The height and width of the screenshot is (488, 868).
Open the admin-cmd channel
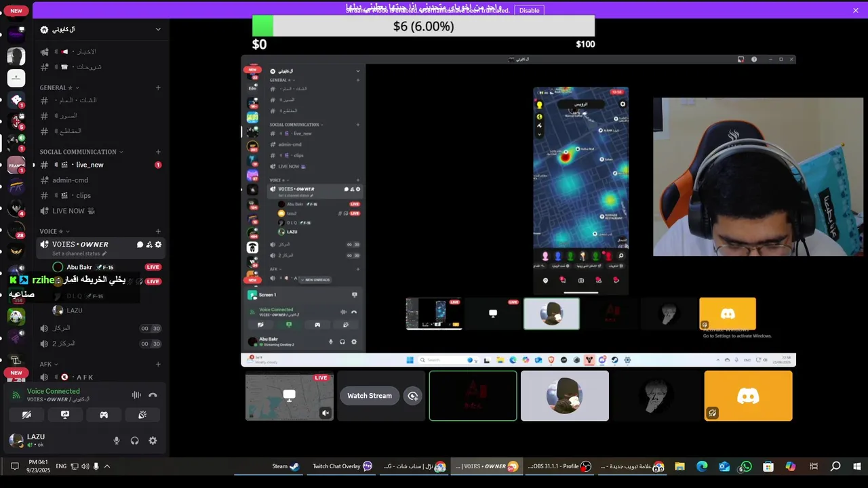[x=100, y=180]
